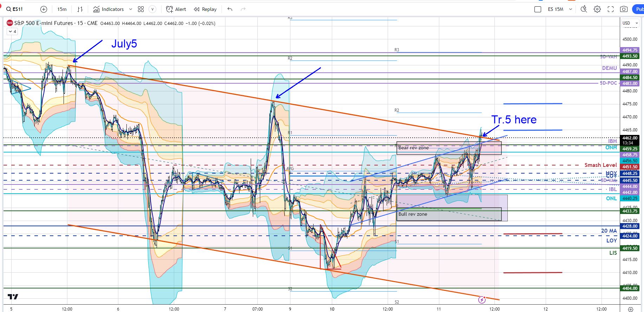Viewport: 644px width, 312px height.
Task: Click the 4433.75 price label
Action: pyautogui.click(x=630, y=211)
